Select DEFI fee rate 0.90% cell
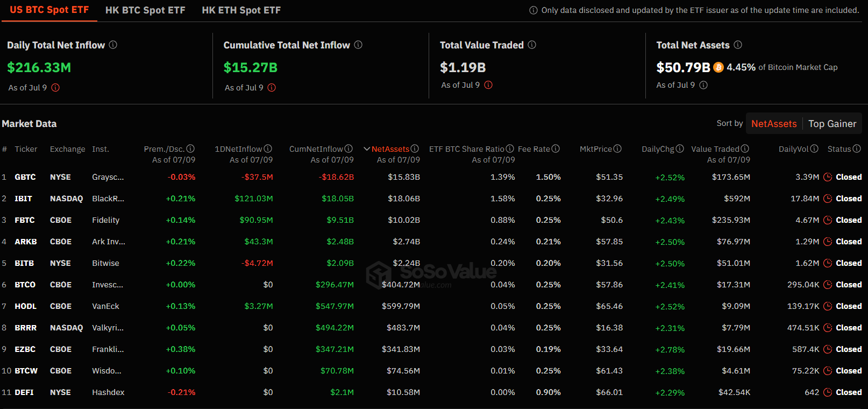Screen dimensions: 868x409 [x=549, y=392]
